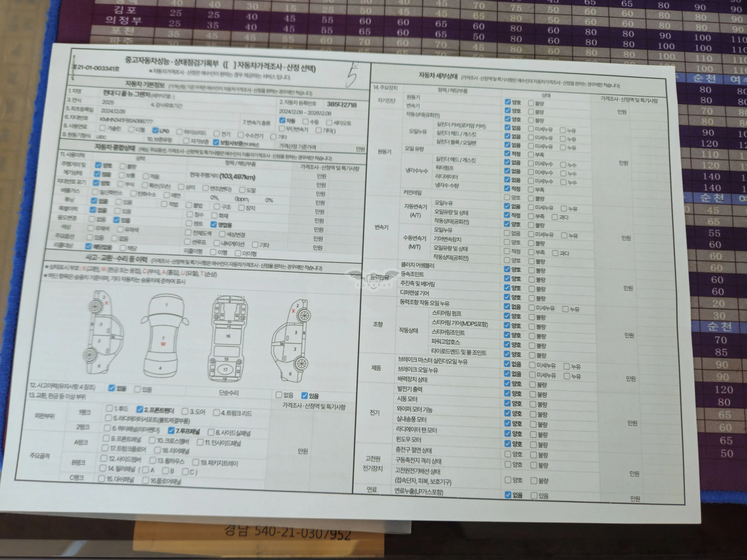Toggle the checked 보험사보증 warranty checkbox
The width and height of the screenshot is (747, 560).
click(x=216, y=142)
